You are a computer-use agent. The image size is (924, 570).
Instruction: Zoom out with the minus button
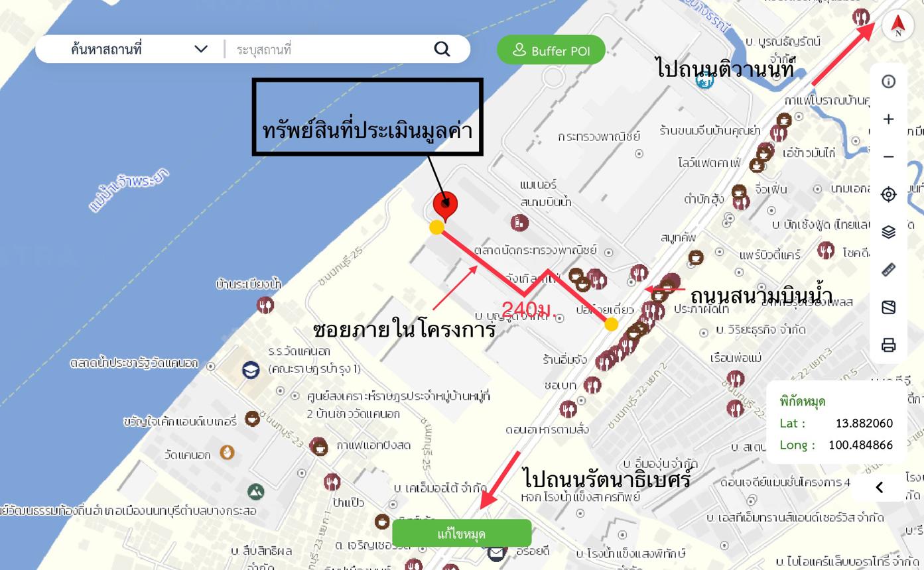coord(889,157)
